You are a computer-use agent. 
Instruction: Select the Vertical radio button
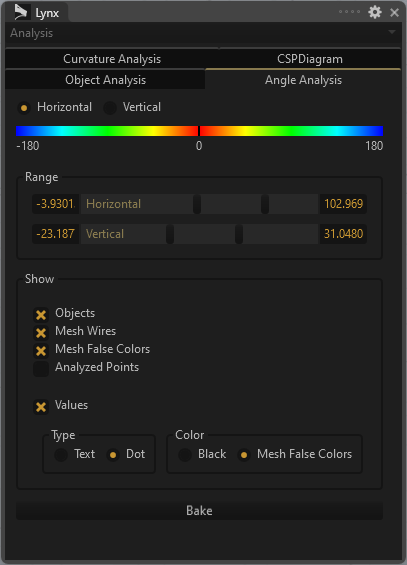pyautogui.click(x=110, y=108)
